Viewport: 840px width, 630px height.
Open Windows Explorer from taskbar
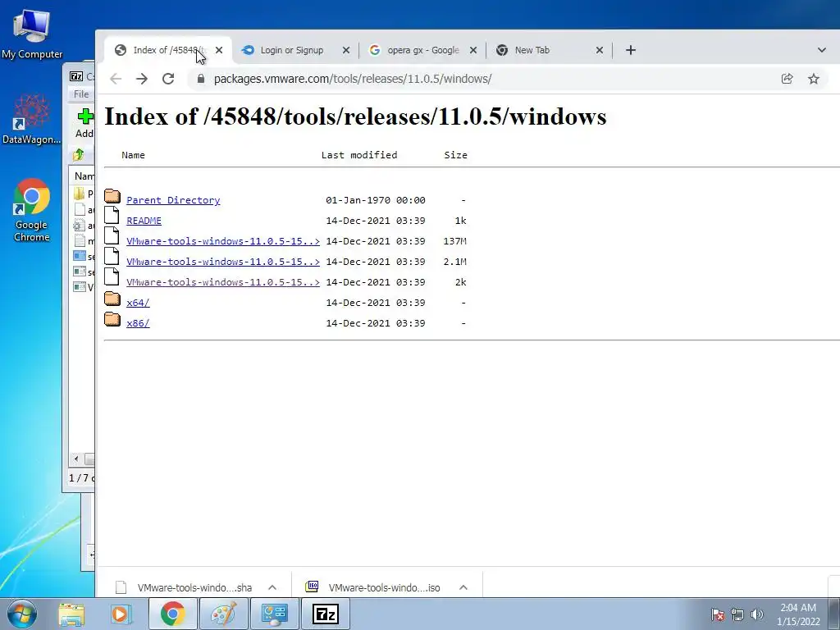coord(71,614)
